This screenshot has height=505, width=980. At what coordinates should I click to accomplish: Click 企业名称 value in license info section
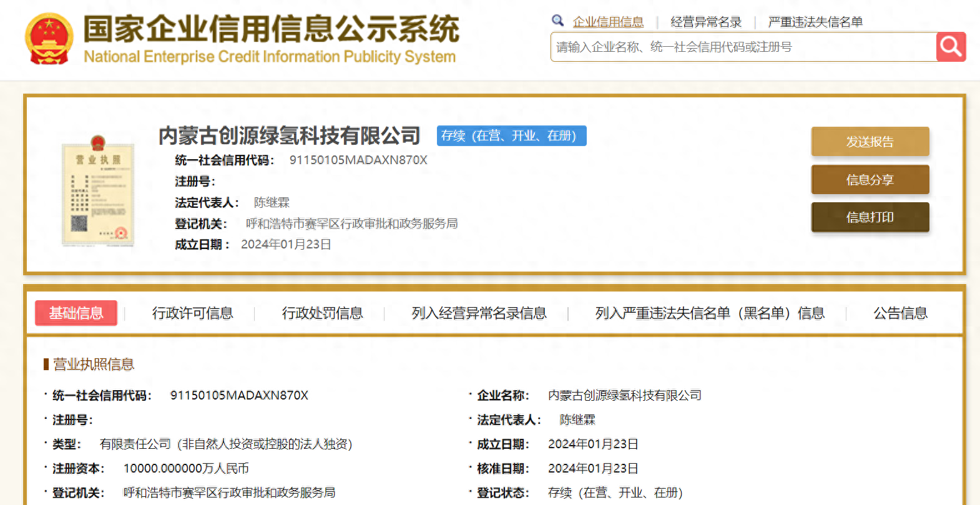625,396
